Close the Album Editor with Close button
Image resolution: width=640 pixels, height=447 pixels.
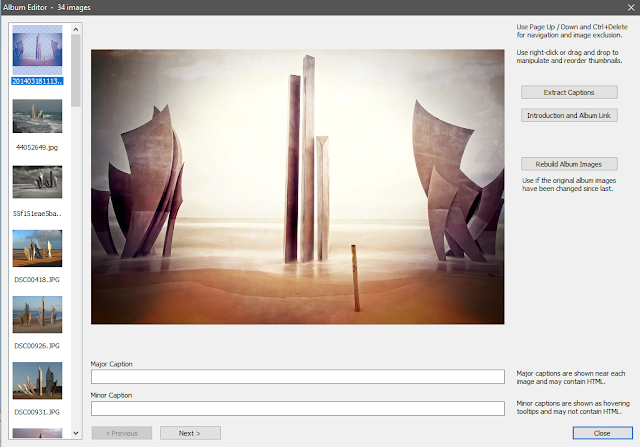[x=602, y=433]
